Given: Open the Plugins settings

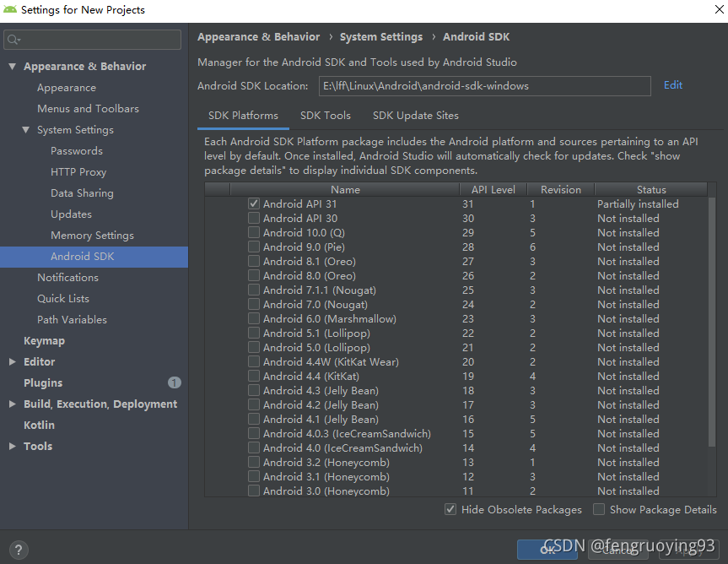Looking at the screenshot, I should coord(43,383).
